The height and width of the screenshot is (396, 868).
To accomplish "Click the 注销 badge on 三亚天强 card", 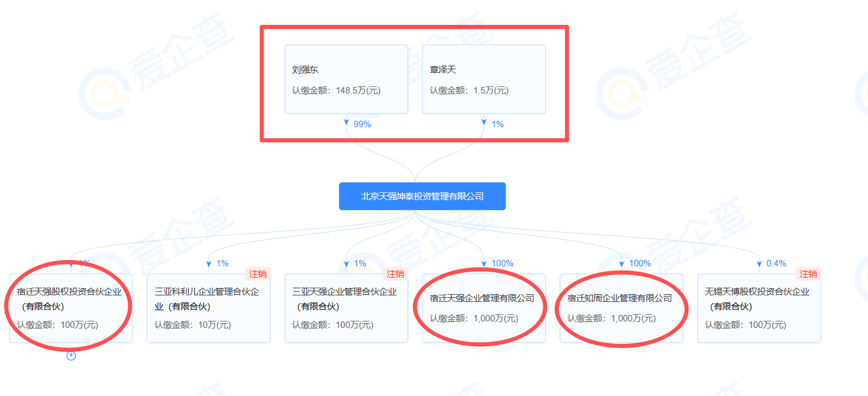I will coord(396,274).
